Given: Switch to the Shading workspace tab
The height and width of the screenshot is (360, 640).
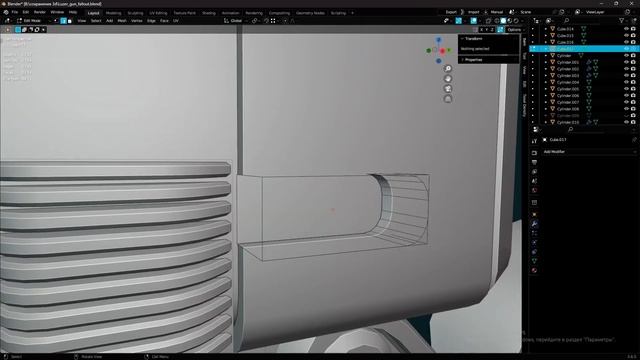Looking at the screenshot, I should (x=209, y=13).
